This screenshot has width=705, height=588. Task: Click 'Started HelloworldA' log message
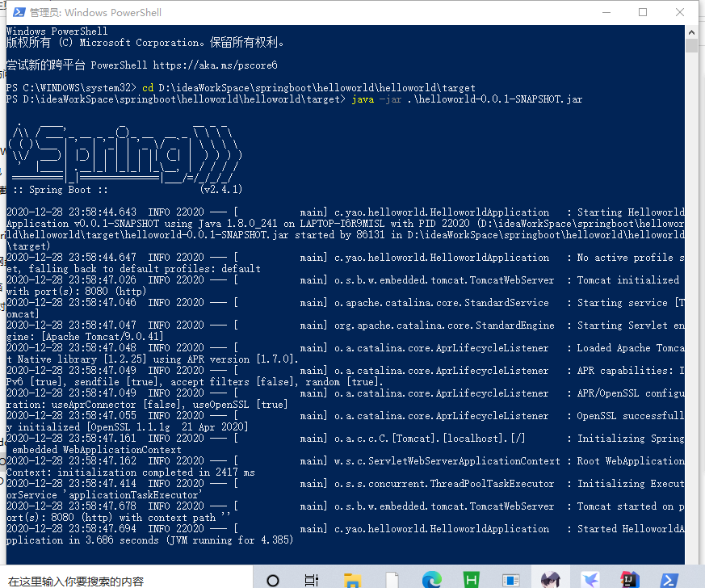(x=631, y=529)
